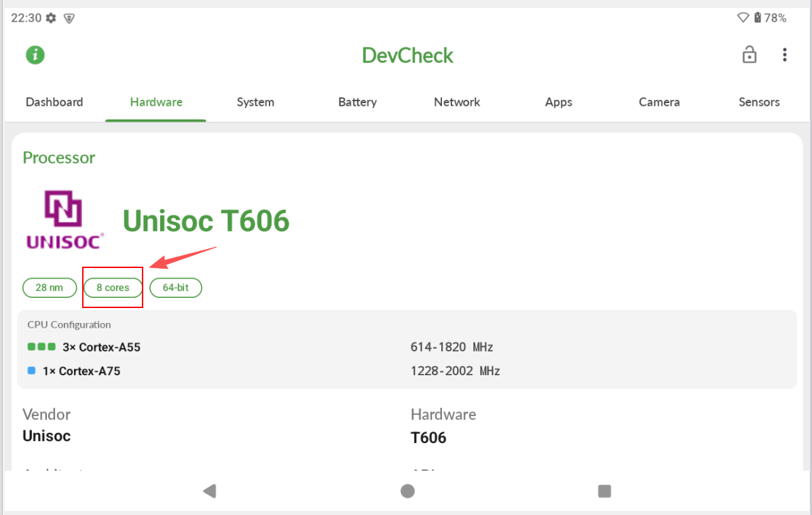Tap the Android back navigation button
Viewport: 812px width, 515px height.
tap(210, 491)
